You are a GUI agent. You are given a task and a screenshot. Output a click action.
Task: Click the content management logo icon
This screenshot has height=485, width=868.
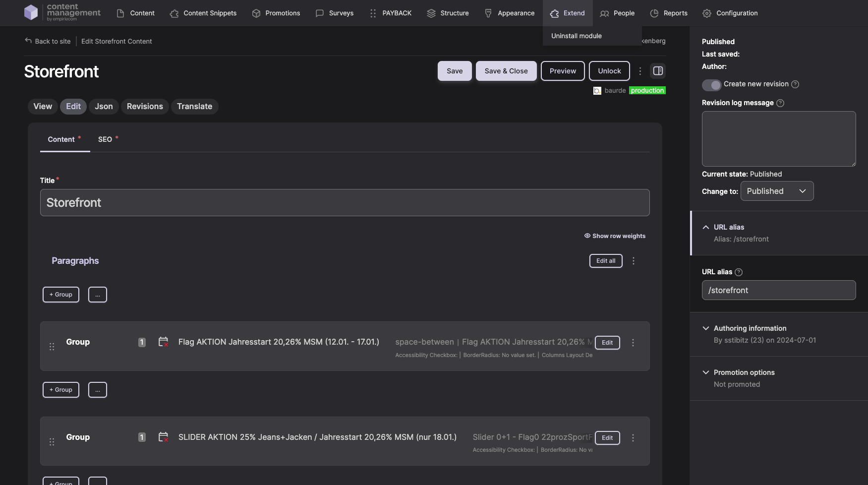[x=31, y=12]
